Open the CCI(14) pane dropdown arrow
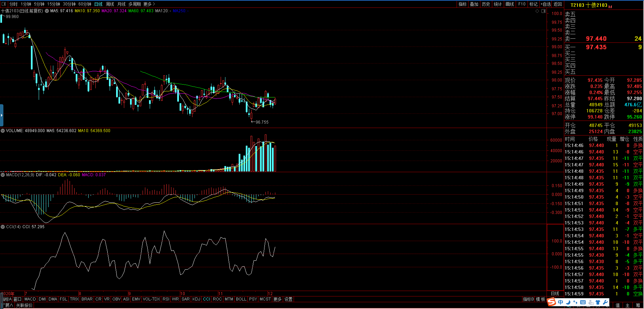This screenshot has height=309, width=644. (3, 227)
